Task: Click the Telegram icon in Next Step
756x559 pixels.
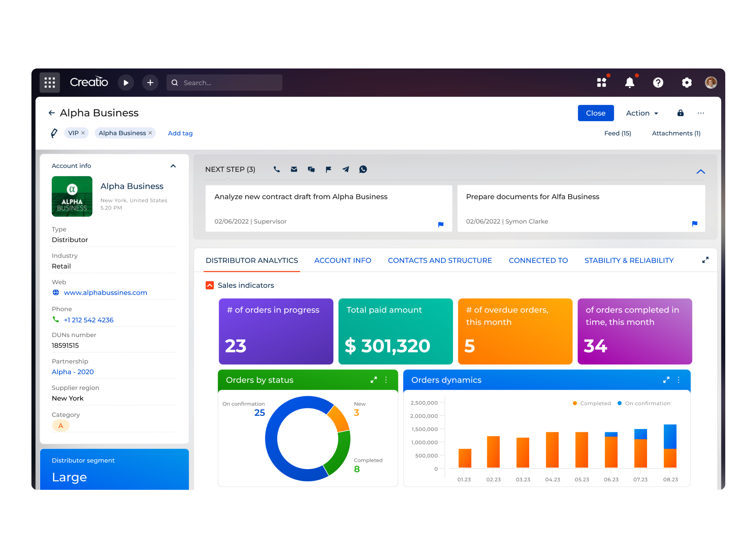Action: pyautogui.click(x=346, y=169)
